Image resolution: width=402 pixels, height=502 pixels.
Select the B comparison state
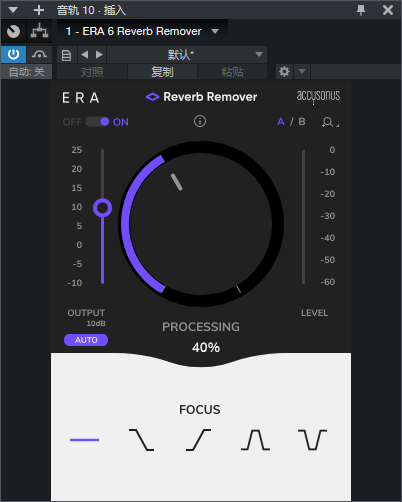[302, 122]
